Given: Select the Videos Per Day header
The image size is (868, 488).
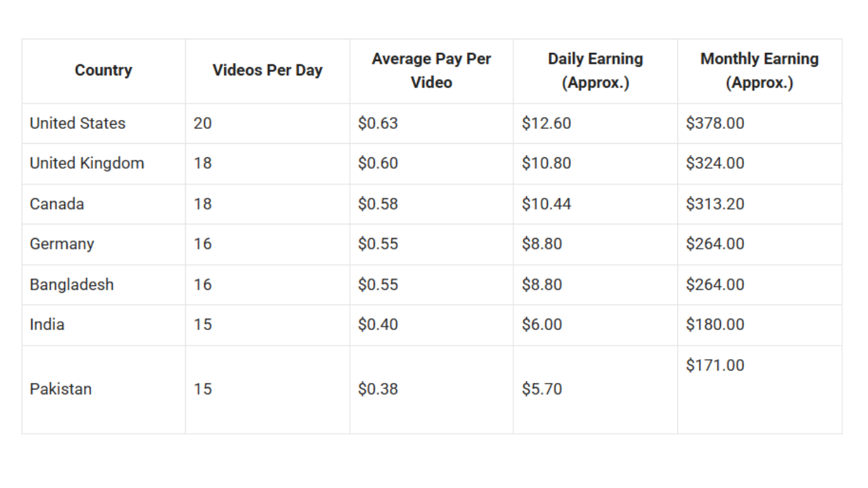Looking at the screenshot, I should click(x=267, y=70).
